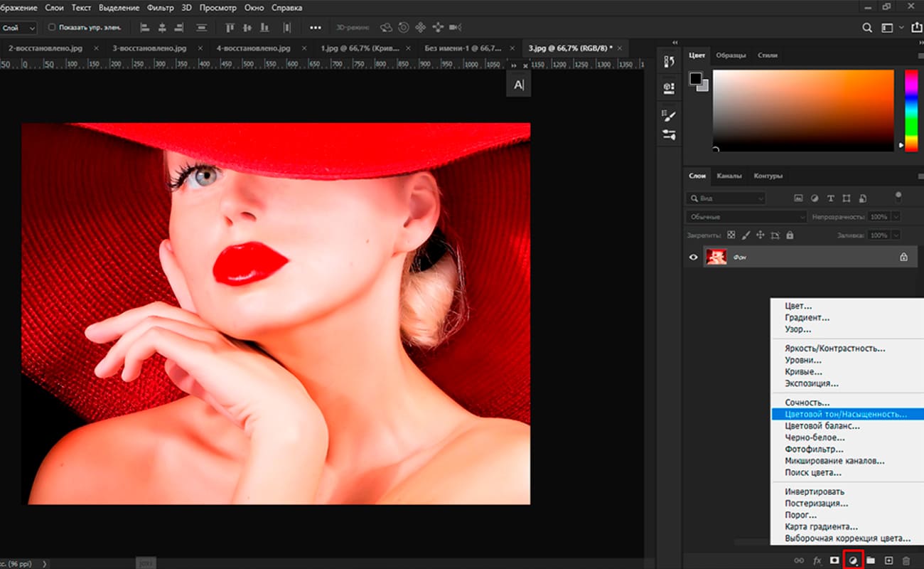Toggle lock all padlock icon
924x569 pixels.
[x=790, y=235]
